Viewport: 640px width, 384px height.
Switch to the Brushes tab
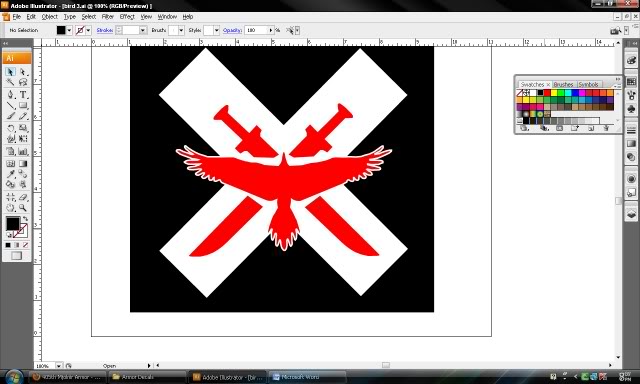(564, 84)
